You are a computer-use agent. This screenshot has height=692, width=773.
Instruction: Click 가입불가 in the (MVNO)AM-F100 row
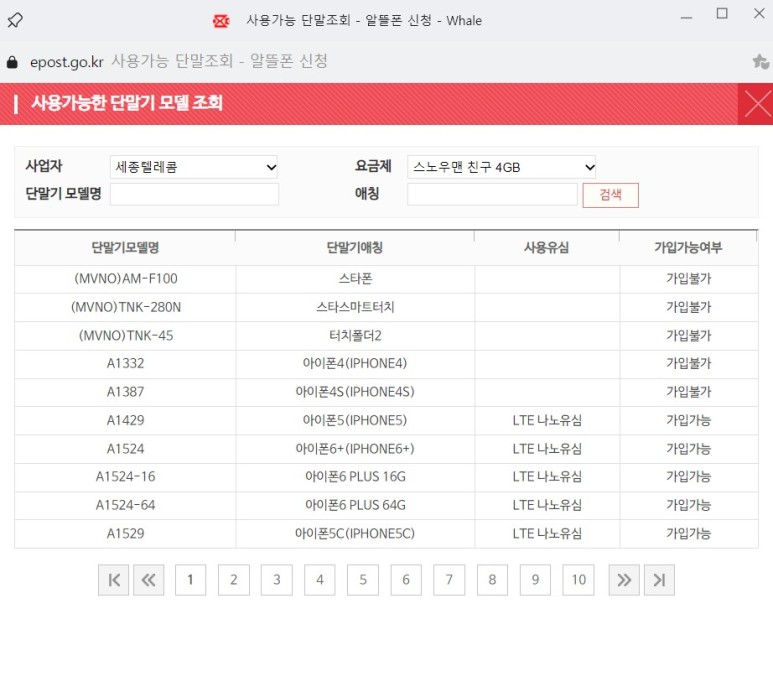tap(689, 279)
